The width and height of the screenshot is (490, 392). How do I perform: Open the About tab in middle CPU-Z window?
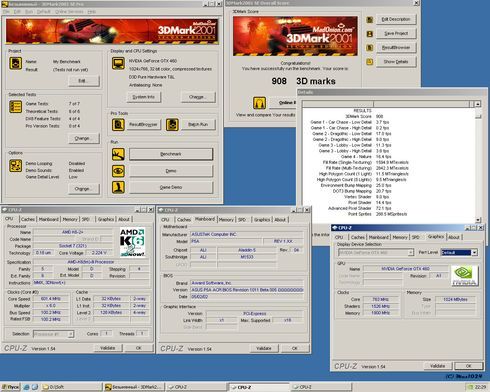[280, 220]
